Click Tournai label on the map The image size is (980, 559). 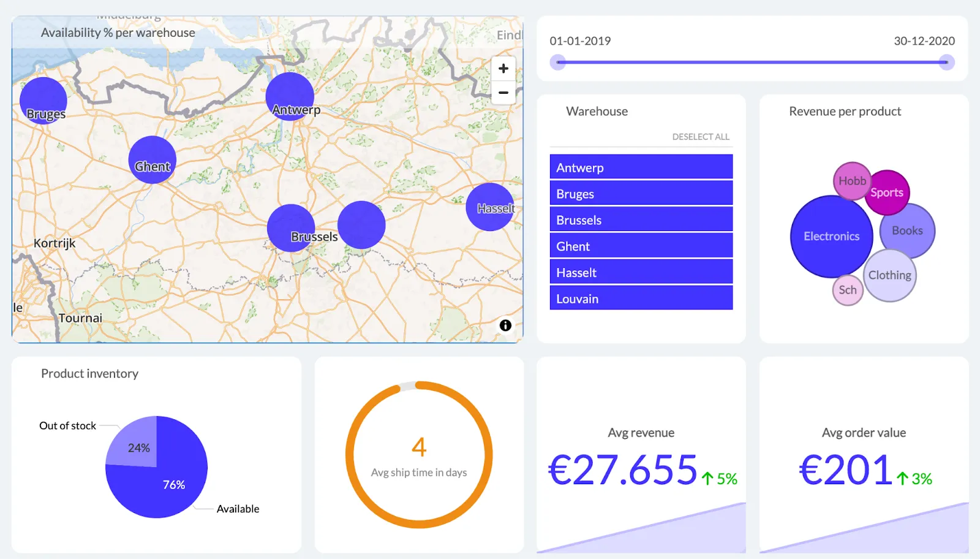pos(80,318)
